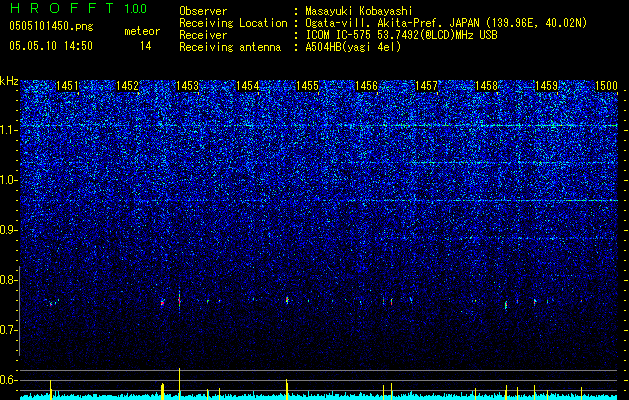This screenshot has width=629, height=400.
Task: Click the 1459 time marker
Action: coord(546,85)
